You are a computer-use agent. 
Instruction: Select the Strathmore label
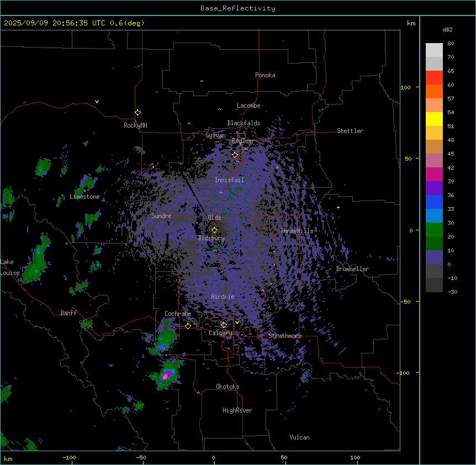(285, 336)
